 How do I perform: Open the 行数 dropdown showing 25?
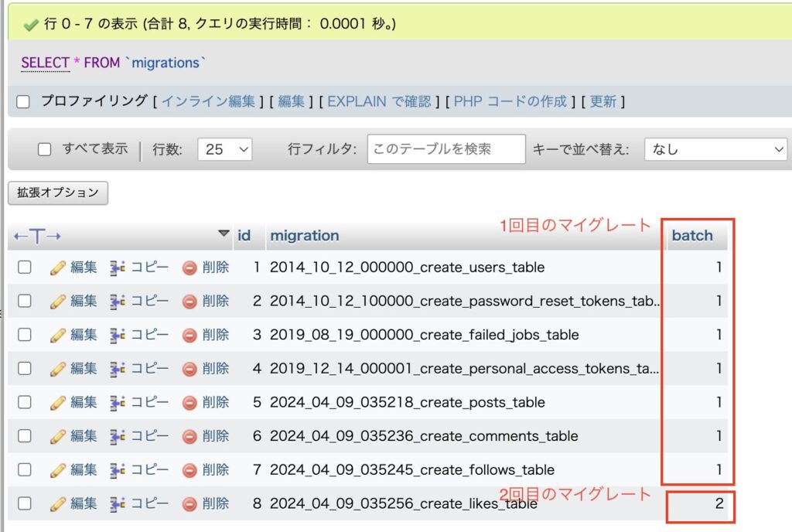pyautogui.click(x=224, y=149)
